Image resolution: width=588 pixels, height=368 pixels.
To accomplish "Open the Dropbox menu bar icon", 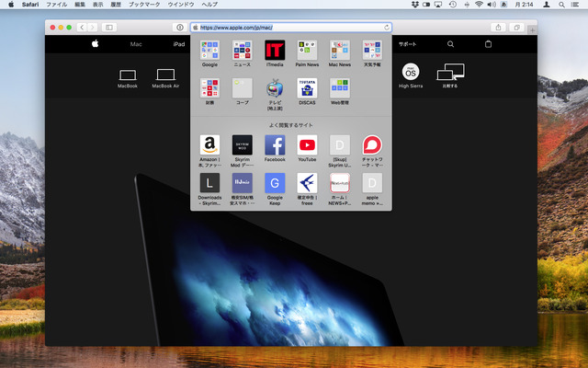I will pyautogui.click(x=415, y=5).
